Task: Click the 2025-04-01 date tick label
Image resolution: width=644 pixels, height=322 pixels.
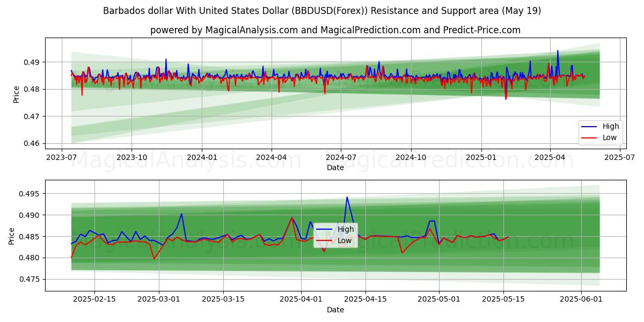Action: coord(301,298)
